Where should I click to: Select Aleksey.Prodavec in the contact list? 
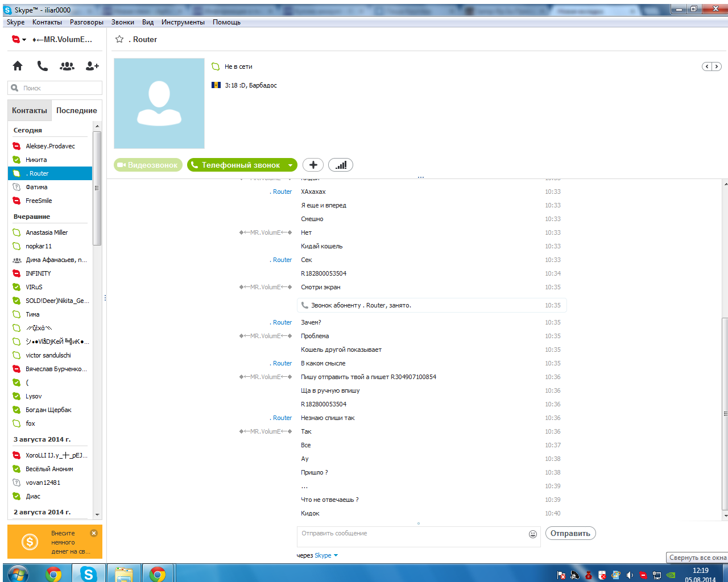point(50,146)
